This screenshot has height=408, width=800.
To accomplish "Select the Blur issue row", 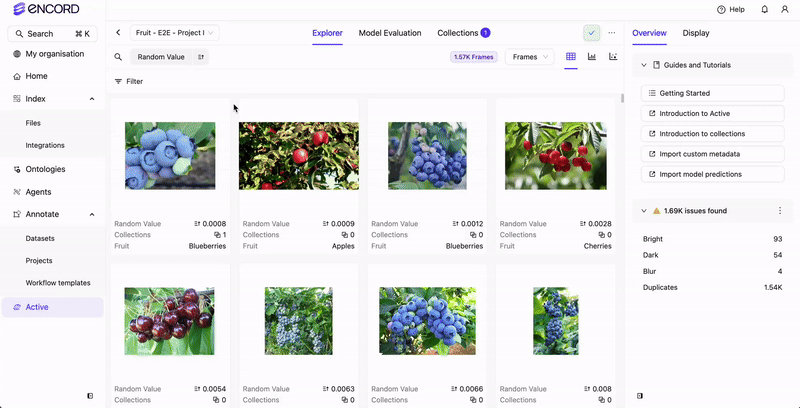I will tap(712, 271).
